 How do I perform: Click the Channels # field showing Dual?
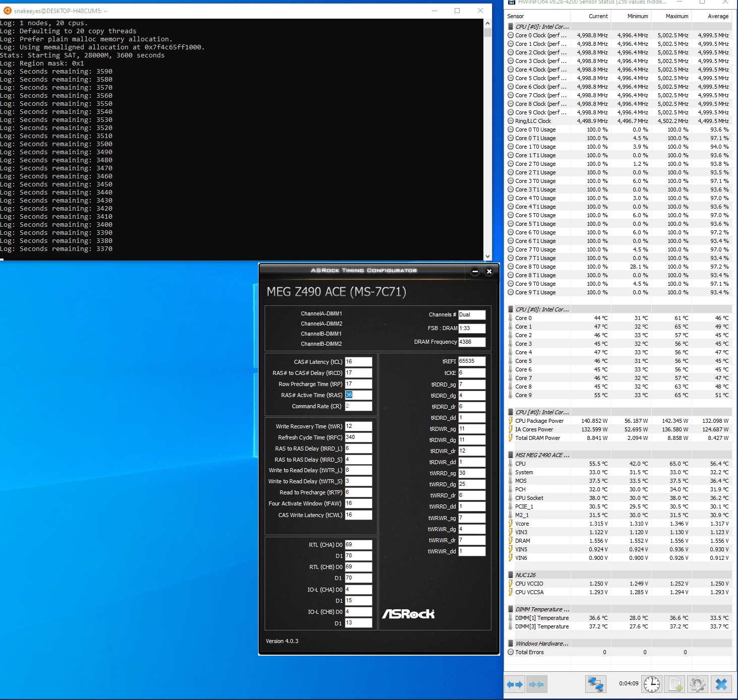pyautogui.click(x=472, y=315)
